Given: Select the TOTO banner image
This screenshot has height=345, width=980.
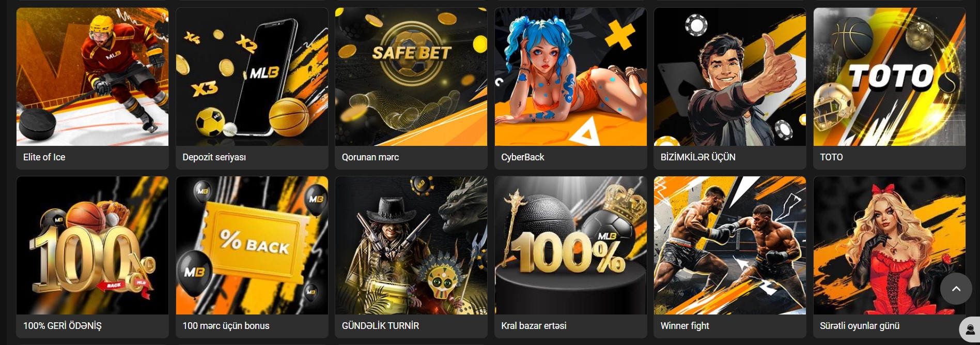Looking at the screenshot, I should click(x=890, y=77).
